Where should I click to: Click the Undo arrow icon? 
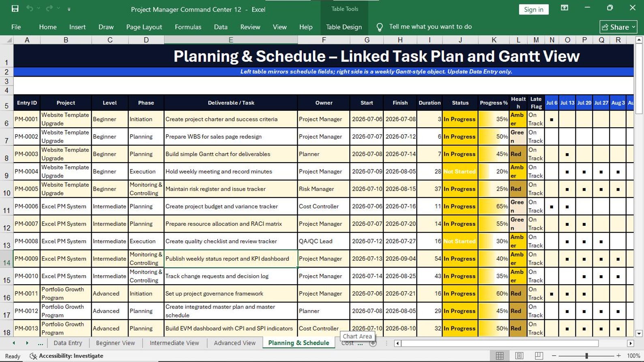(30, 9)
